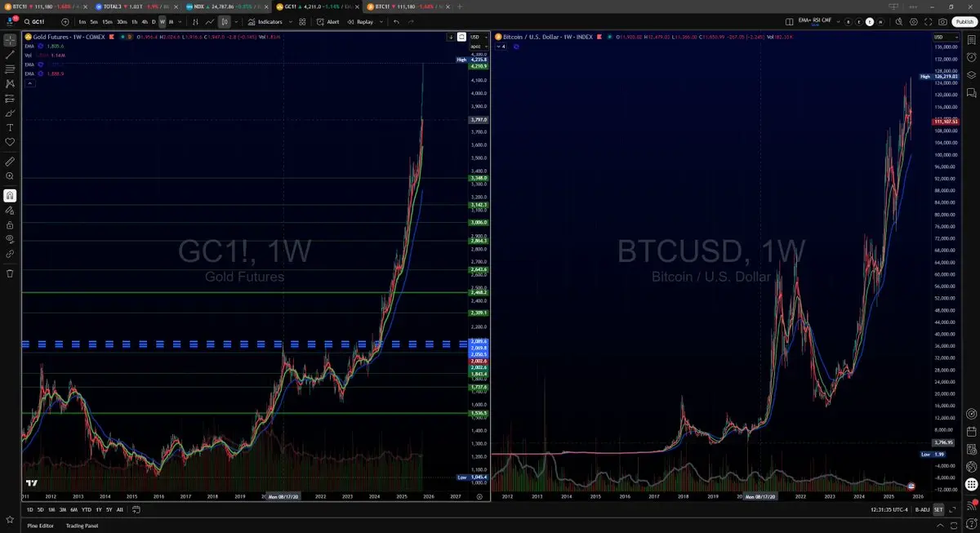The image size is (980, 533).
Task: Set the date range to All
Action: point(120,509)
